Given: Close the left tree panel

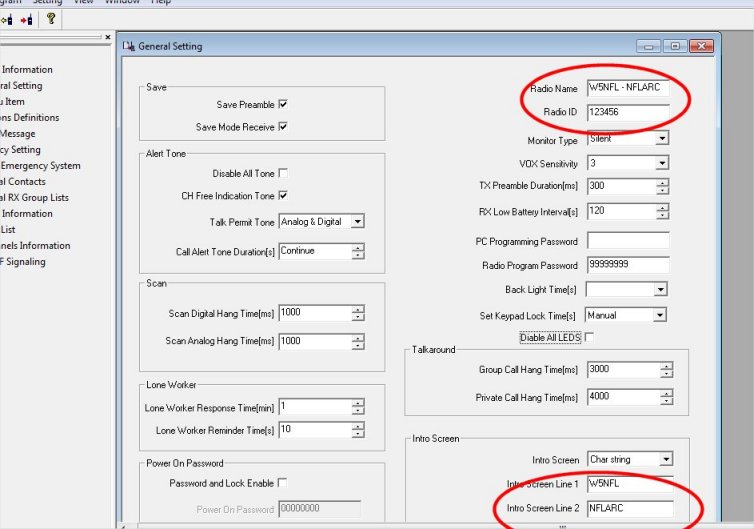Looking at the screenshot, I should pyautogui.click(x=108, y=38).
